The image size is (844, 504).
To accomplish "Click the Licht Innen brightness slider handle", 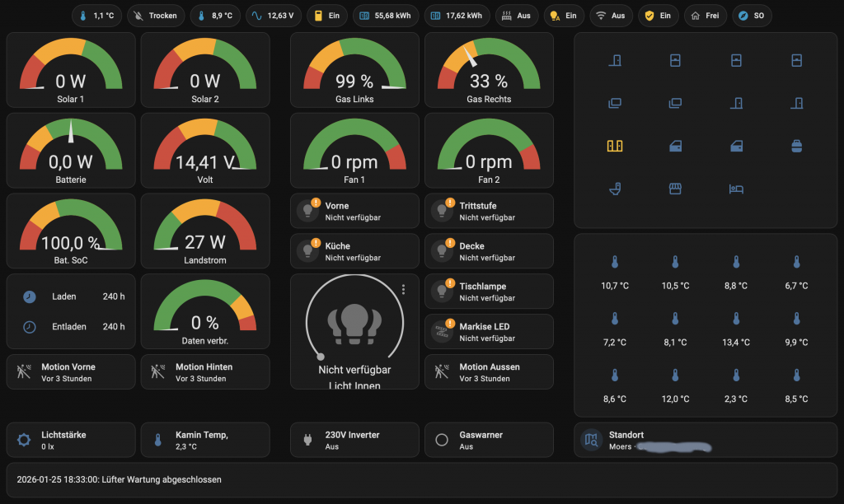I will point(321,356).
